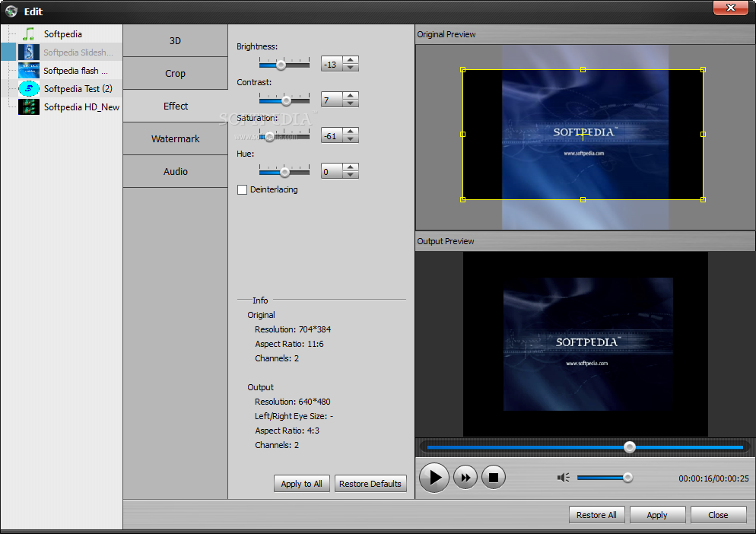
Task: Click bottom-left crop handle in Original Preview
Action: 463,199
